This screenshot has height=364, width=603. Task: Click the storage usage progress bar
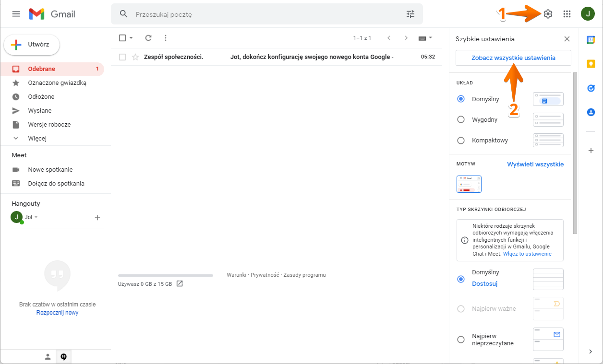[x=165, y=275]
